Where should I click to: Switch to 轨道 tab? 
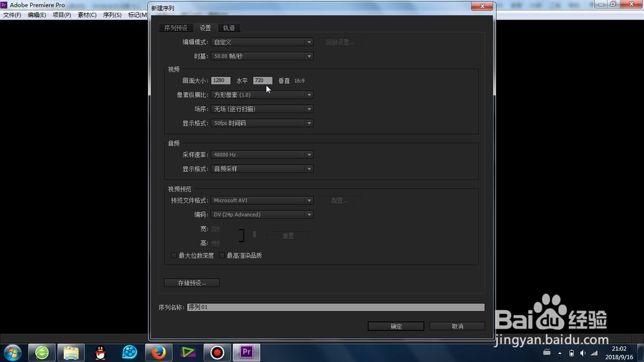pyautogui.click(x=229, y=28)
